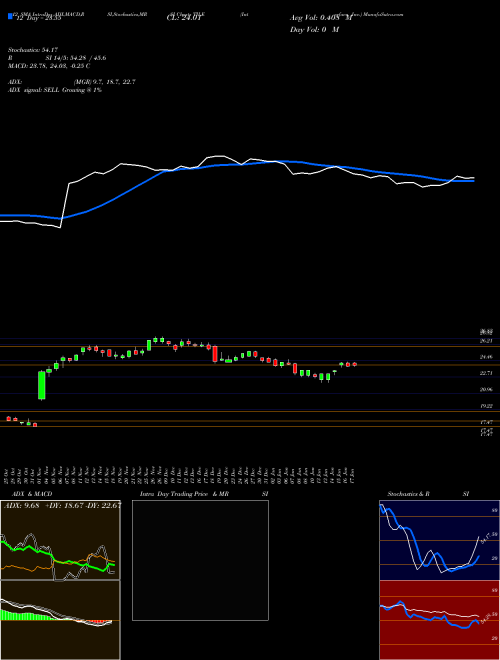500x660 pixels.
Task: Click the MACD histogram chart panel
Action: click(x=60, y=620)
